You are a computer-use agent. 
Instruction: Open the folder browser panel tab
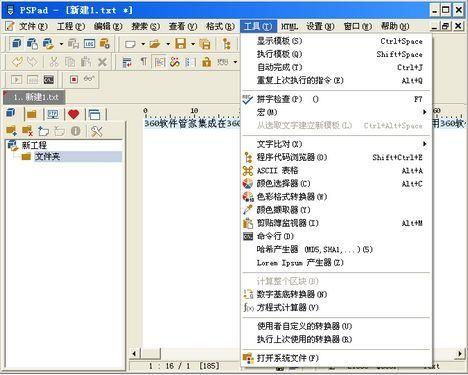[32, 115]
